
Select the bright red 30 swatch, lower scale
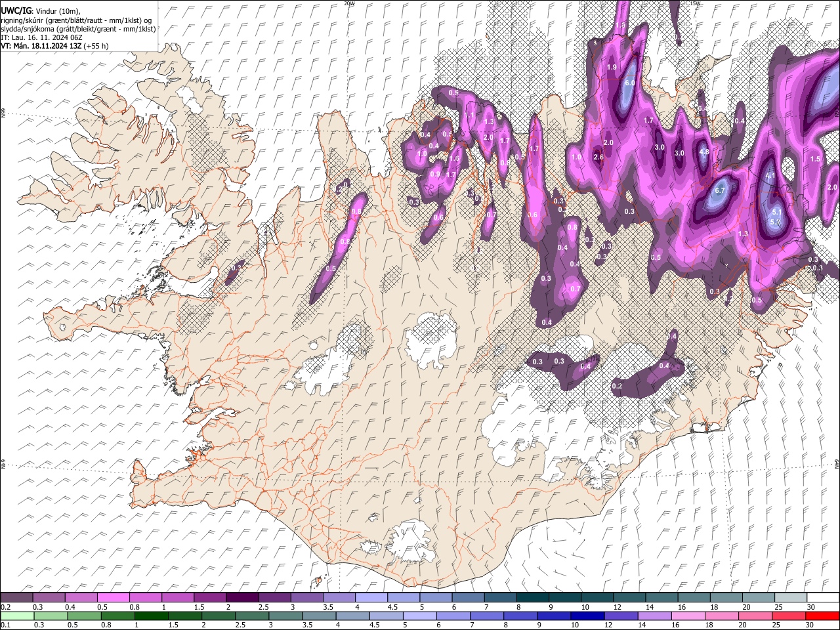pyautogui.click(x=823, y=616)
